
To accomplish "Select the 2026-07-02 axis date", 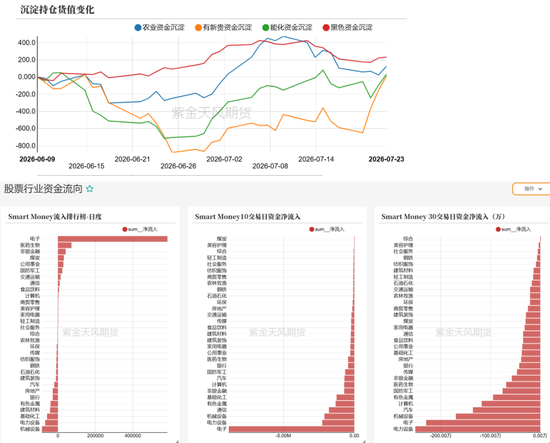I will 224,159.
